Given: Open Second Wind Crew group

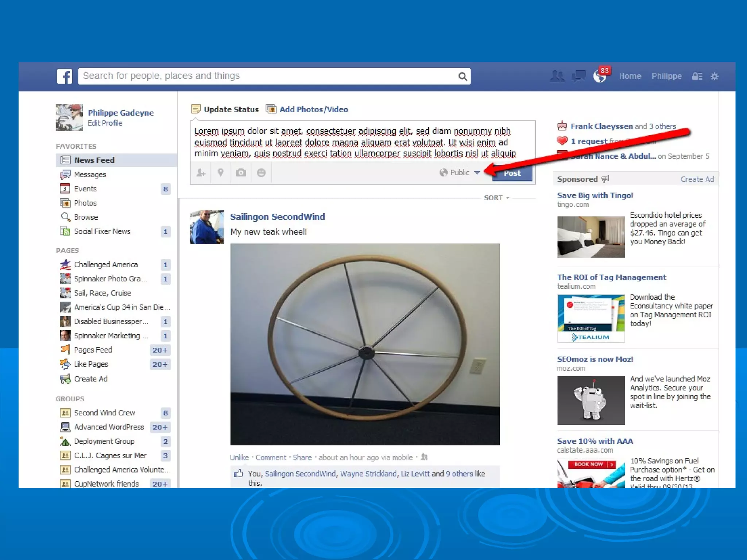Looking at the screenshot, I should (104, 413).
